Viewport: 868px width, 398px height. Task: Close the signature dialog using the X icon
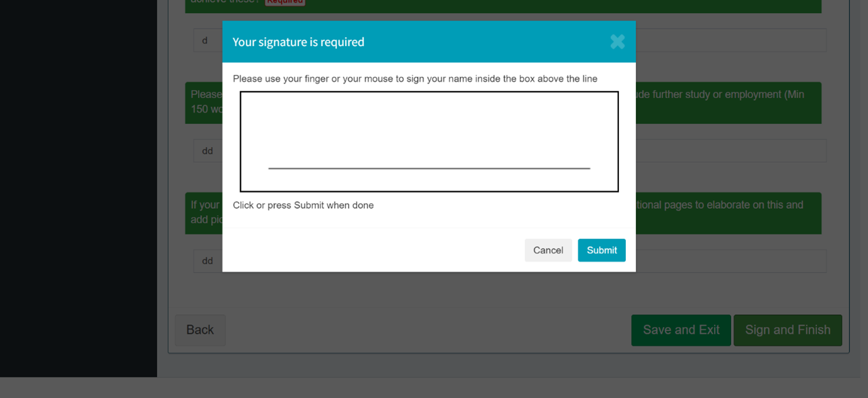click(x=617, y=42)
